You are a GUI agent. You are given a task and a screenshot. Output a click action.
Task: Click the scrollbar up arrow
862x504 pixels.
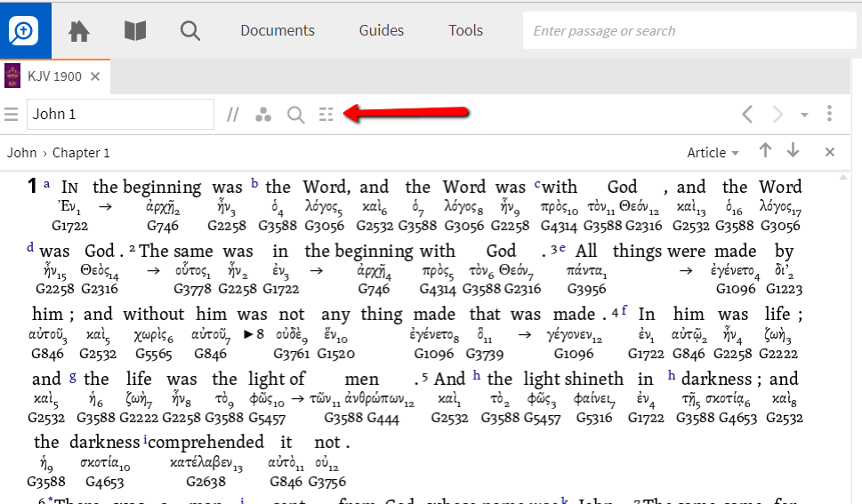tap(842, 178)
